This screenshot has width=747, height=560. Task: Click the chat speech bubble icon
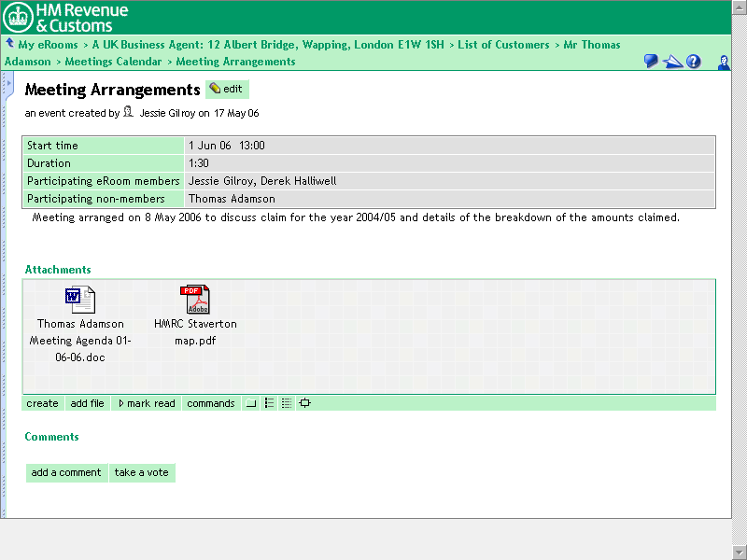pyautogui.click(x=651, y=62)
